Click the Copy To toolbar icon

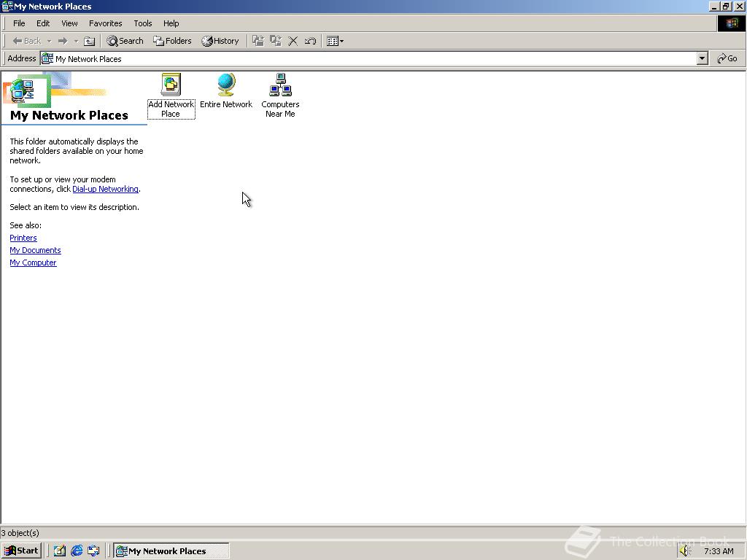[275, 41]
